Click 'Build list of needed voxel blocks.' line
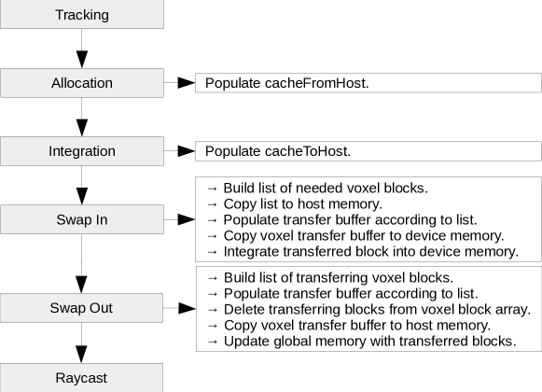 [x=318, y=188]
